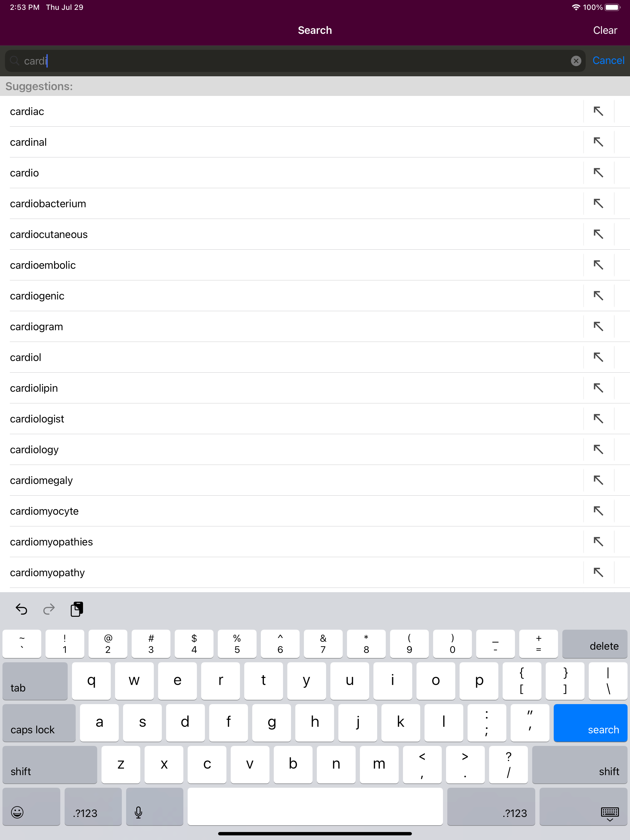Select the cardiologist suggestion
The height and width of the screenshot is (840, 630).
[x=152, y=419]
